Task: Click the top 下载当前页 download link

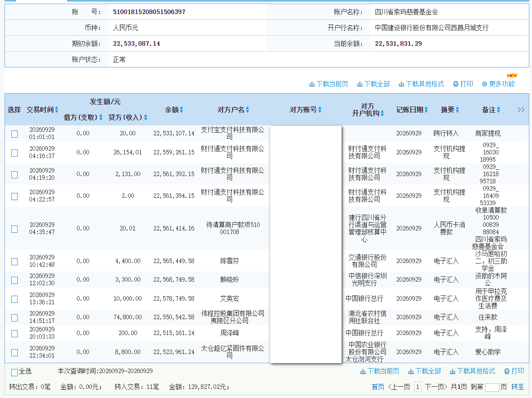Action: pos(328,84)
